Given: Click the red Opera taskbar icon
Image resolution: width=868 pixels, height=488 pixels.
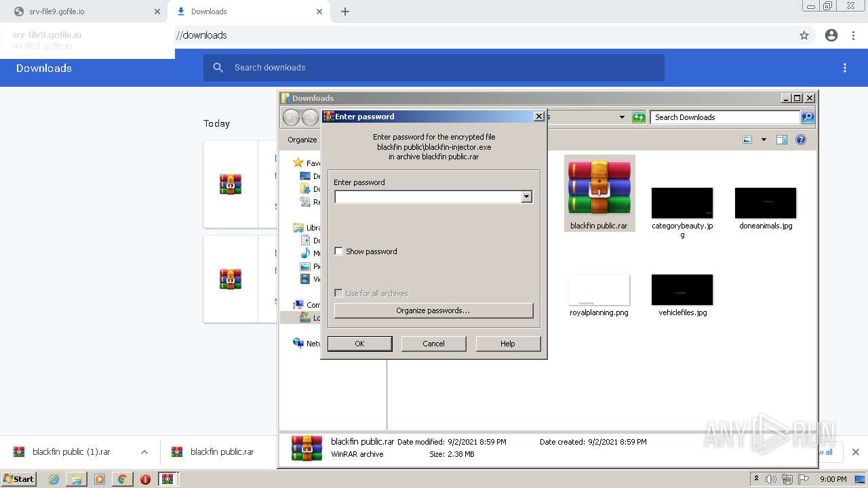Looking at the screenshot, I should (145, 479).
